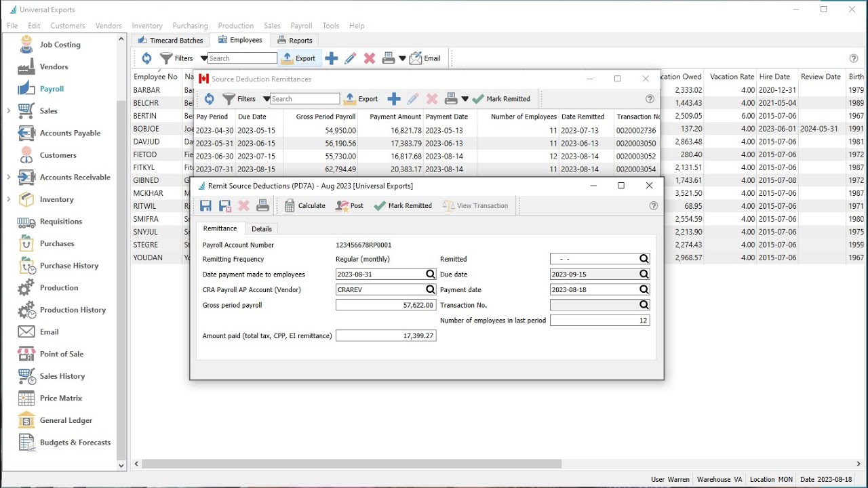
Task: Open lookup for Due date field
Action: pyautogui.click(x=644, y=274)
